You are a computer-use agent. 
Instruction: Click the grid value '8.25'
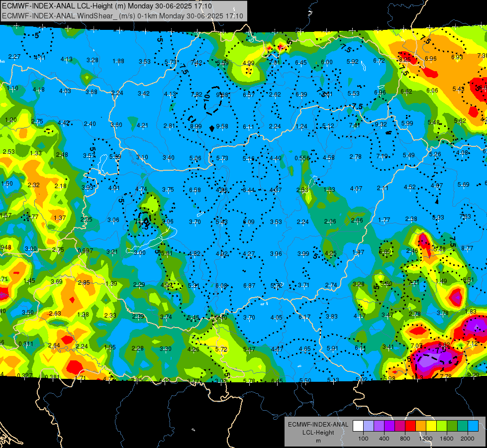(x=405, y=59)
